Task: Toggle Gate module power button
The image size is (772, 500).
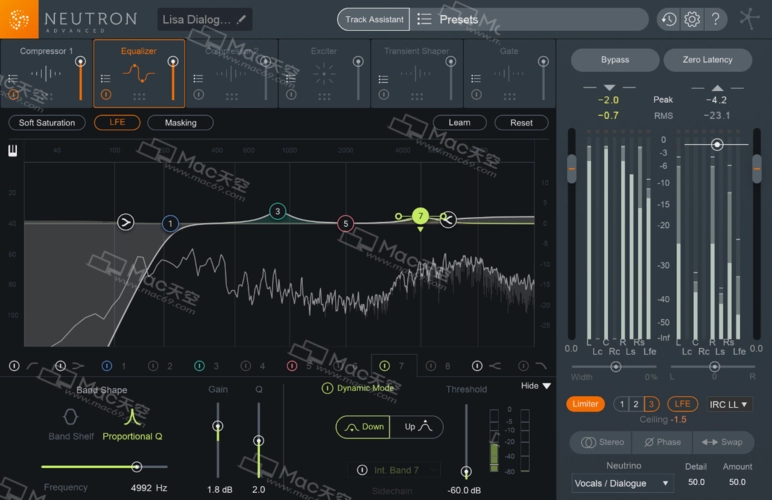Action: (x=476, y=94)
